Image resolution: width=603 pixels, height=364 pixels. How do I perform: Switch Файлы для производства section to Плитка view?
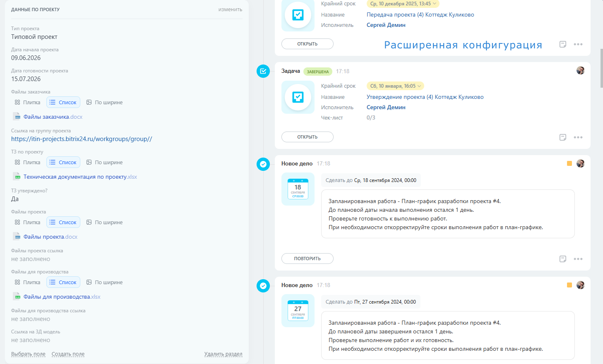pyautogui.click(x=28, y=282)
